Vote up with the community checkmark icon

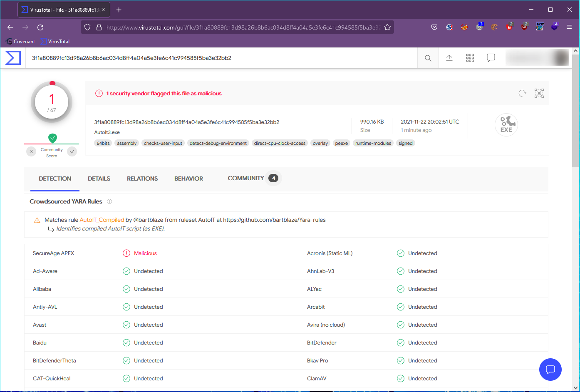click(x=72, y=151)
